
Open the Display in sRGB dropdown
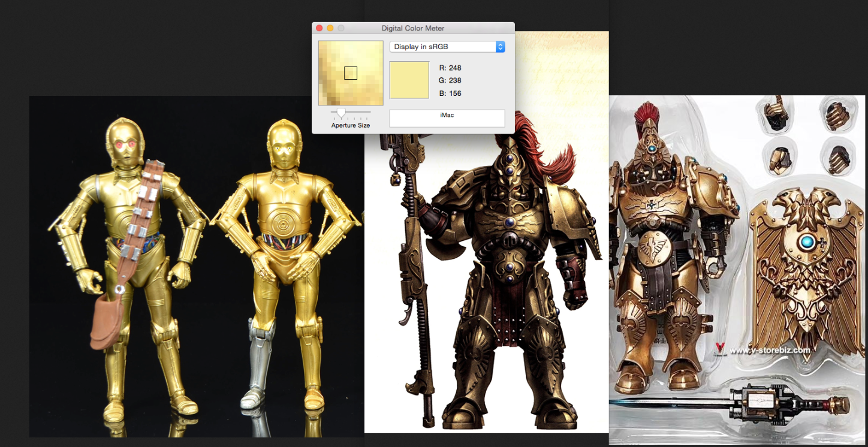[447, 47]
